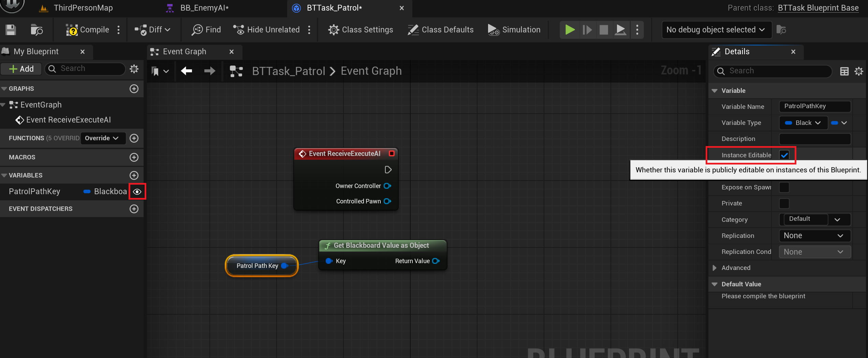Open Details panel settings gear
The image size is (868, 358).
pos(858,71)
